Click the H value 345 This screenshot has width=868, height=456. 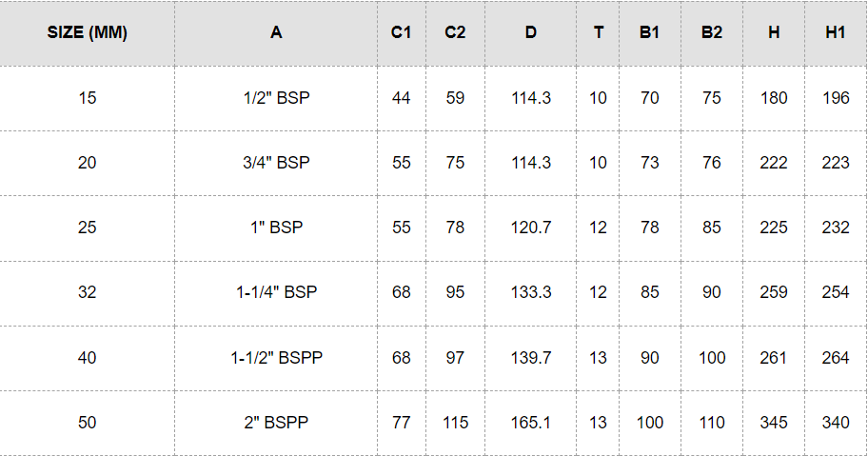(774, 423)
